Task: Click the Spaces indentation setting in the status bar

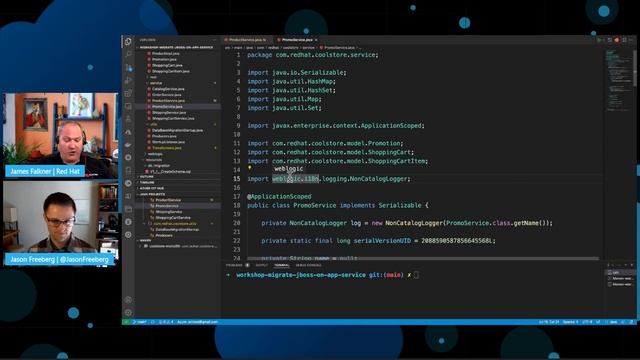Action: point(571,322)
